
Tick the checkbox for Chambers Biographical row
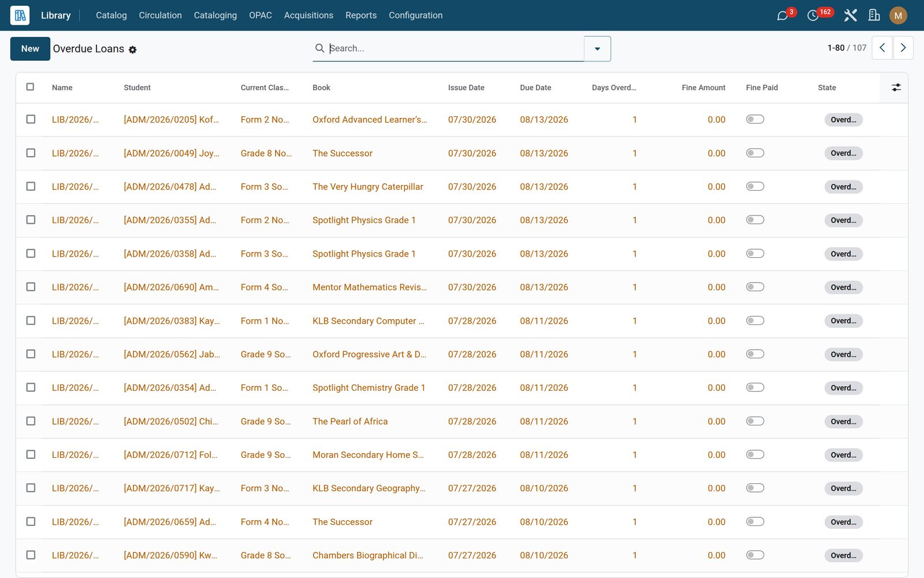[31, 555]
